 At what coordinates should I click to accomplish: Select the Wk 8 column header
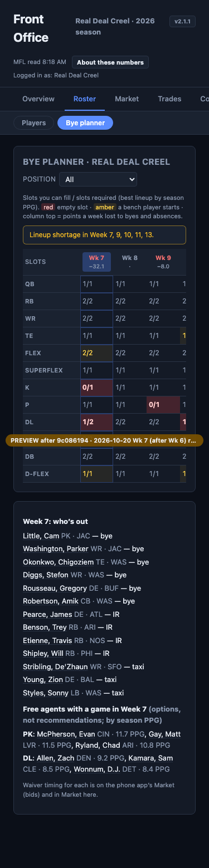coord(130,262)
